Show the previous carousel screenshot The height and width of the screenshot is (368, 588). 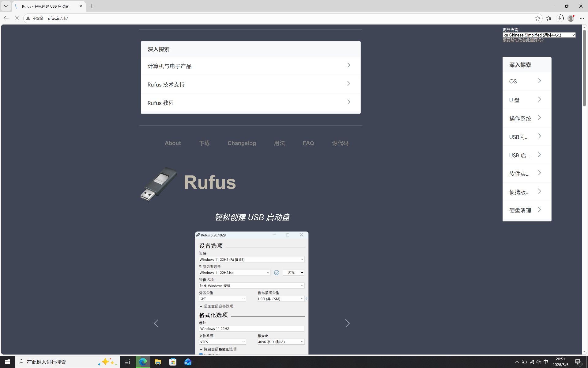tap(156, 323)
